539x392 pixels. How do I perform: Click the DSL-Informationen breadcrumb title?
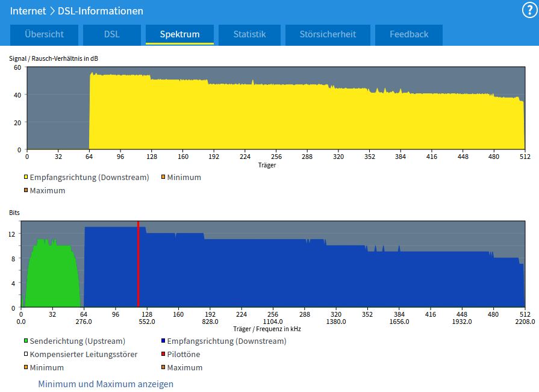click(x=101, y=11)
